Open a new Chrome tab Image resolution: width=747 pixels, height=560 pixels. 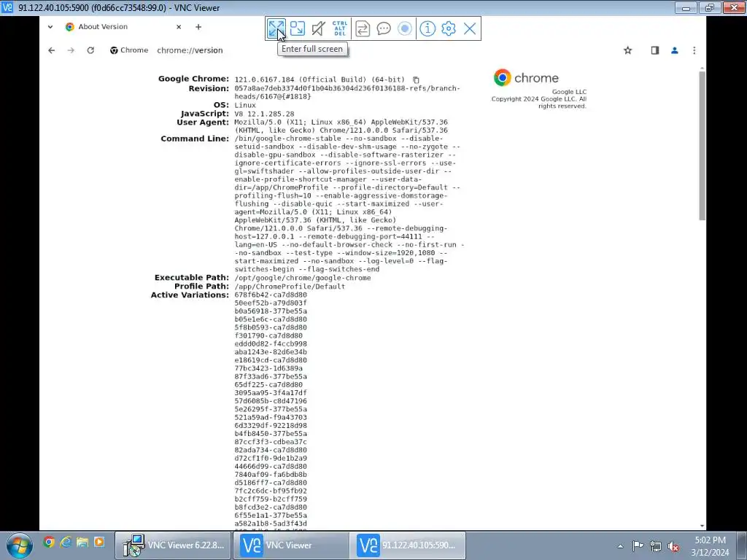tap(198, 27)
